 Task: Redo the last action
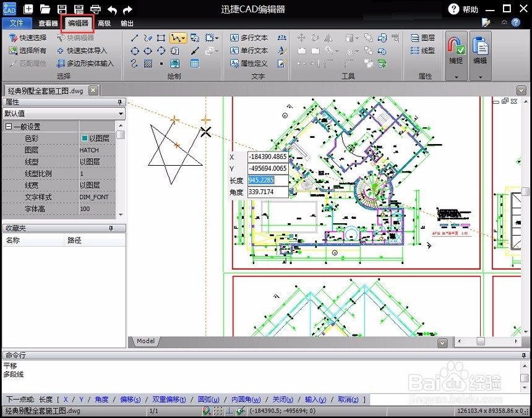point(127,10)
